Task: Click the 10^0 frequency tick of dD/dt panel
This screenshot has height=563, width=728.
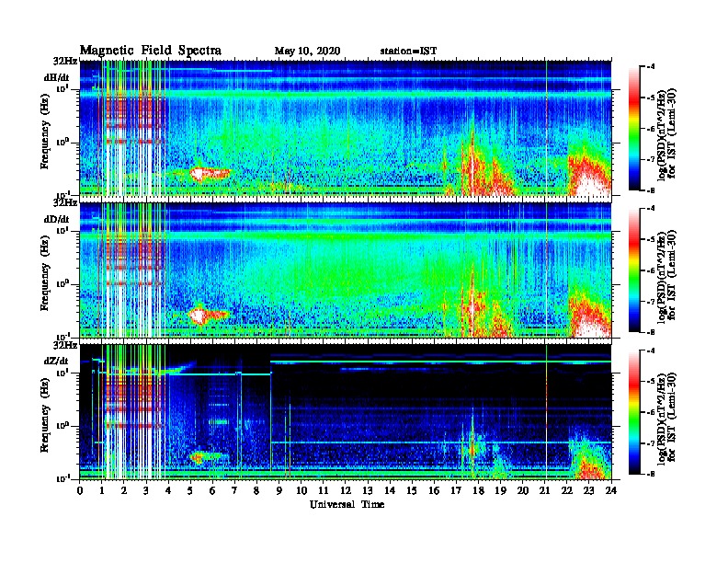Action: (63, 284)
